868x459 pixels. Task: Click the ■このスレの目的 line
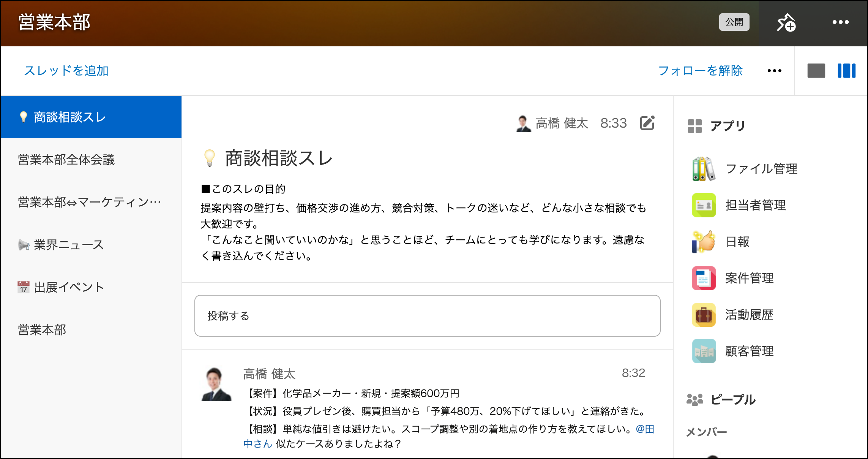(x=243, y=189)
